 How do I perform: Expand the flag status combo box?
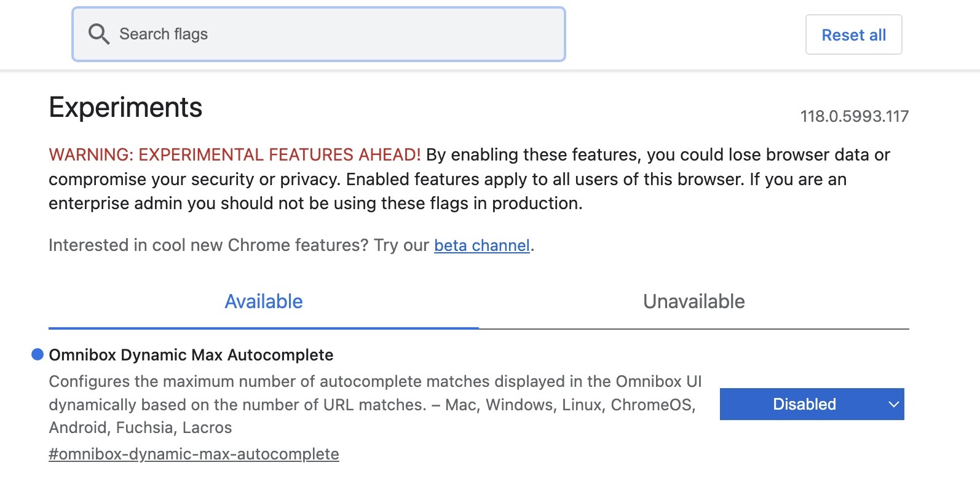pyautogui.click(x=810, y=404)
